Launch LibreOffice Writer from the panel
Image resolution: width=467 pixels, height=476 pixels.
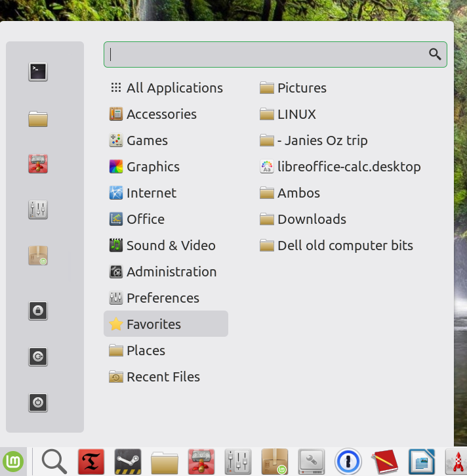[x=422, y=462]
